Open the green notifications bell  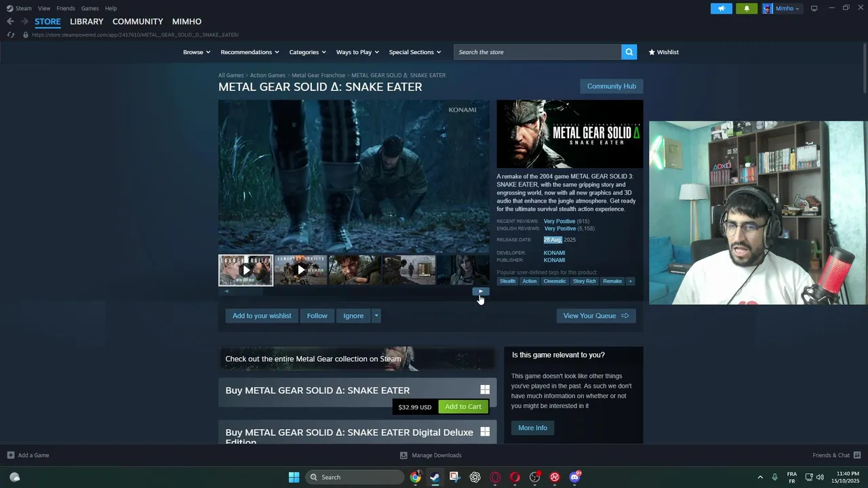coord(747,8)
